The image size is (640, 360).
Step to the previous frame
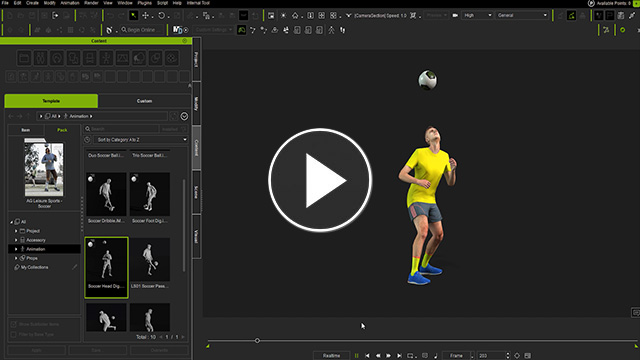[x=378, y=356]
